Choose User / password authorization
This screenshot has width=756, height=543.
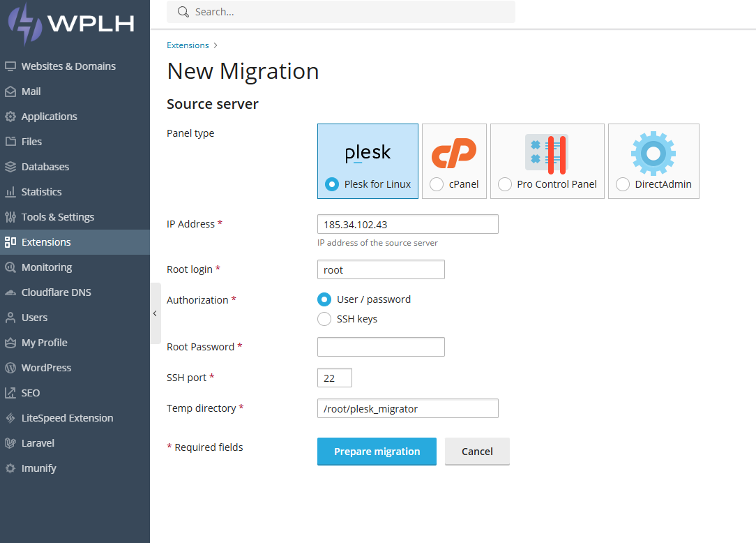(x=324, y=299)
